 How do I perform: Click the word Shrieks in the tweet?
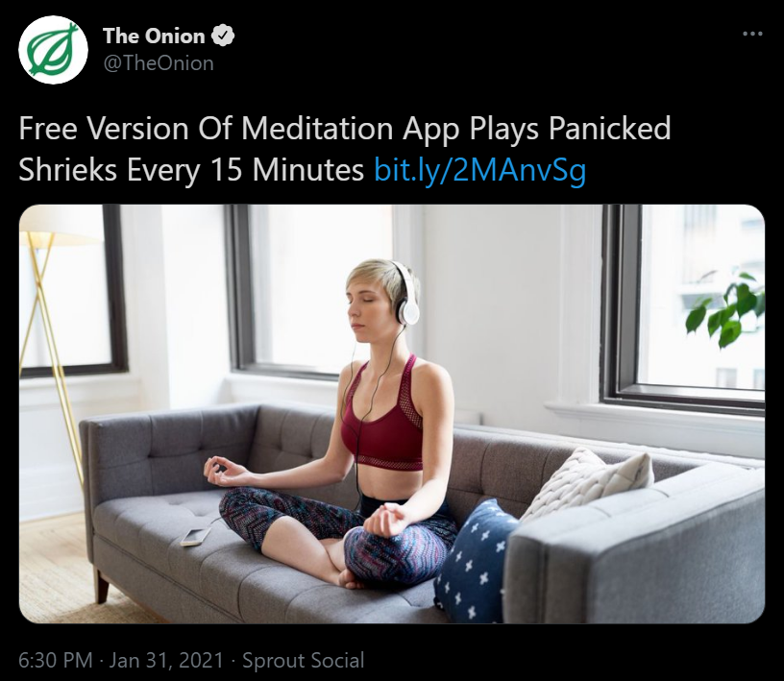(x=68, y=170)
